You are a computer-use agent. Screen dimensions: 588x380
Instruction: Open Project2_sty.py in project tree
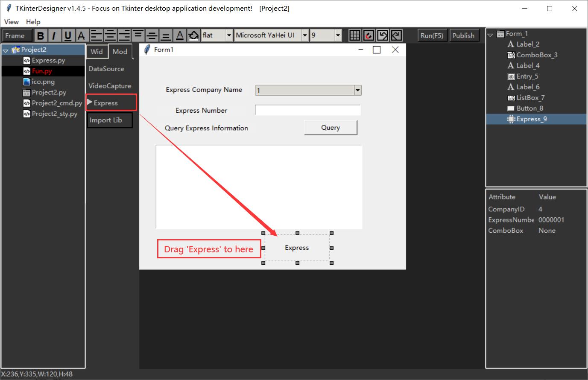coord(55,114)
